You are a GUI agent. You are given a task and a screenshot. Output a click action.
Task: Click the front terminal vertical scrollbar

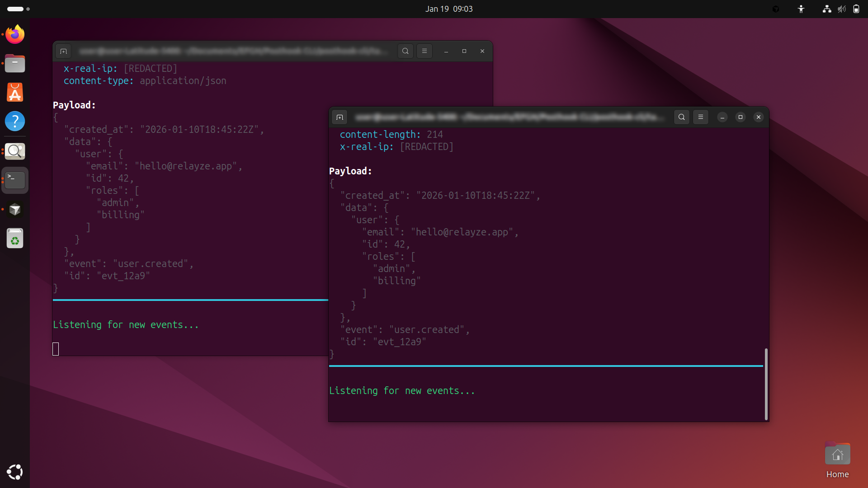tap(766, 384)
